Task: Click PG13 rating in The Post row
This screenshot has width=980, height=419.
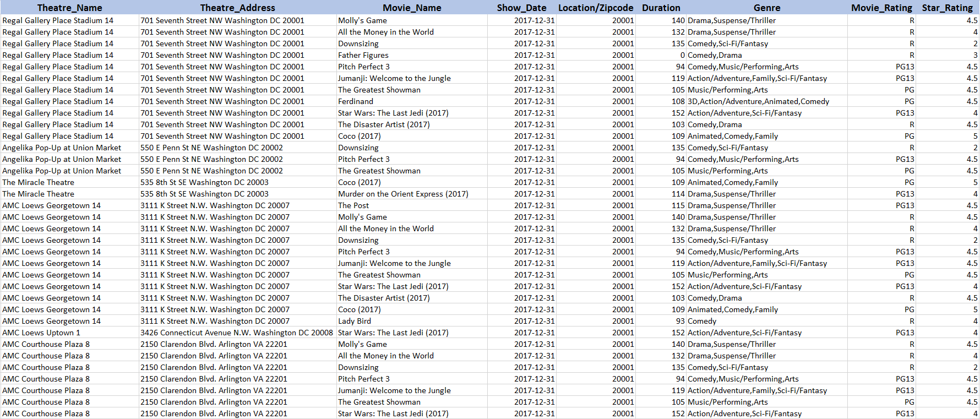Action: (x=881, y=205)
